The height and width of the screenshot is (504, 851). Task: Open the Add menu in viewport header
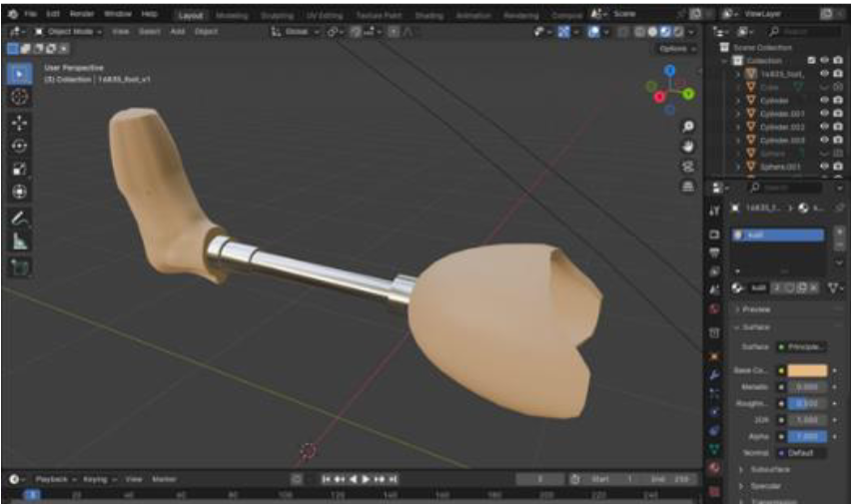178,32
